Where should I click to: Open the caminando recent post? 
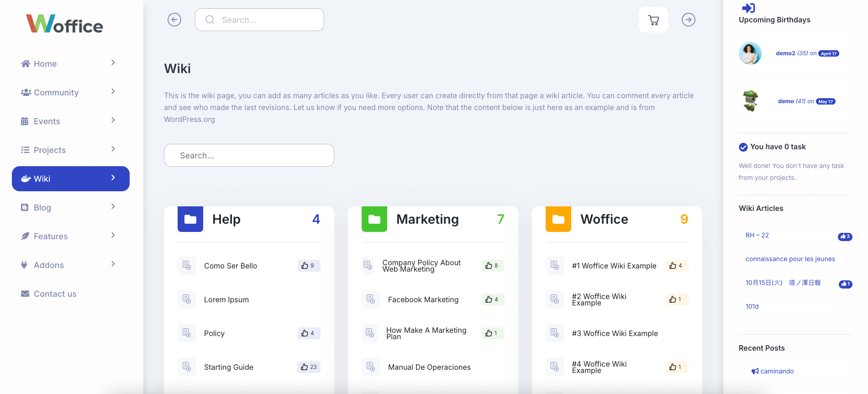pos(777,371)
